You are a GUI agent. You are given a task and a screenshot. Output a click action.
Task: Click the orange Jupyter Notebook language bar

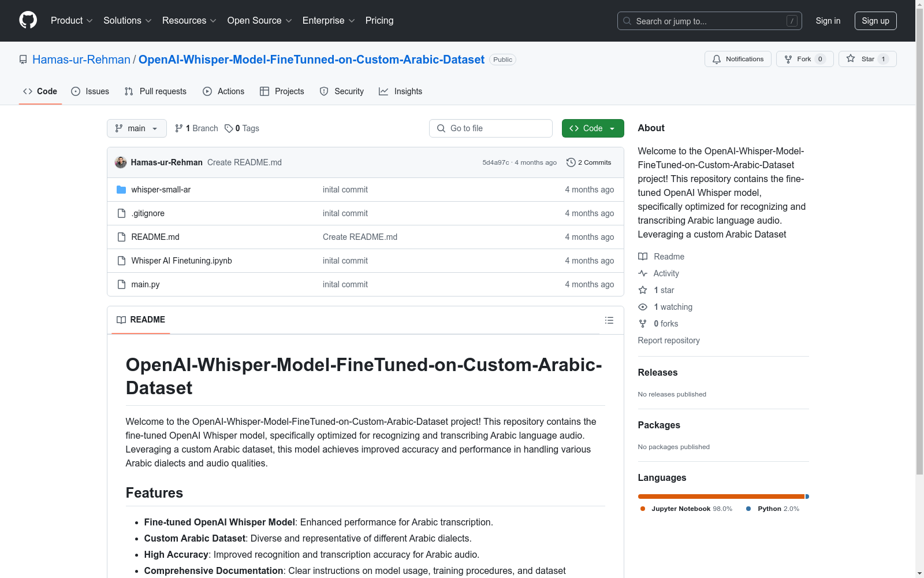(x=721, y=497)
